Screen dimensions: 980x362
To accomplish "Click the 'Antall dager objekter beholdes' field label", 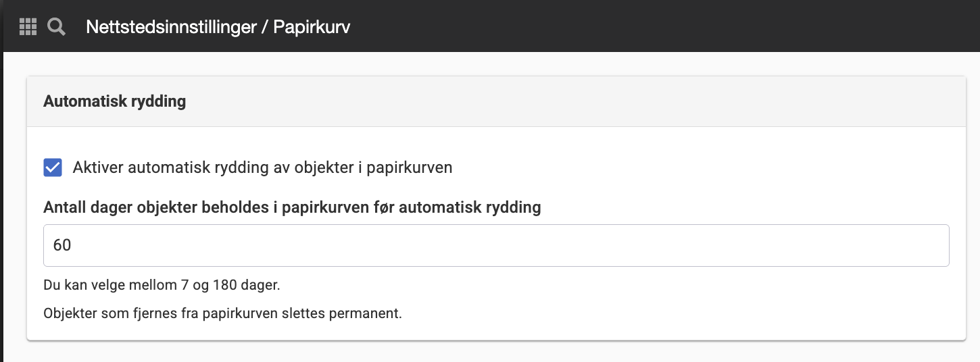I will point(292,207).
